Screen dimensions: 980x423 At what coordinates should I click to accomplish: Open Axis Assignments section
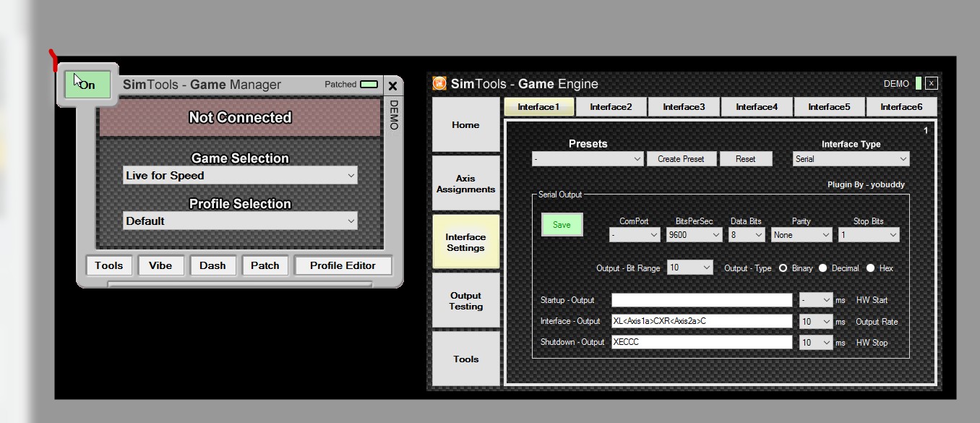point(465,184)
